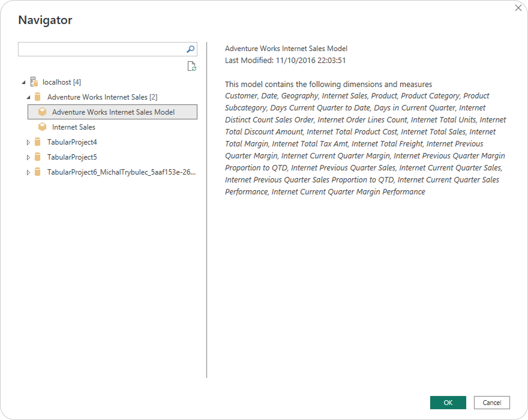Viewport: 528px width, 420px height.
Task: Click the Adventure Works Internet Sales database icon
Action: point(38,97)
